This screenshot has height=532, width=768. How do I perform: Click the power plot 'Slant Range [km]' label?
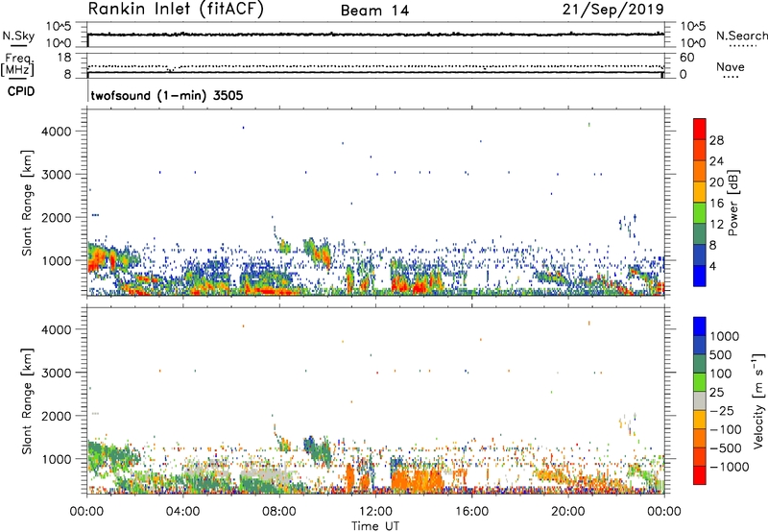click(27, 203)
